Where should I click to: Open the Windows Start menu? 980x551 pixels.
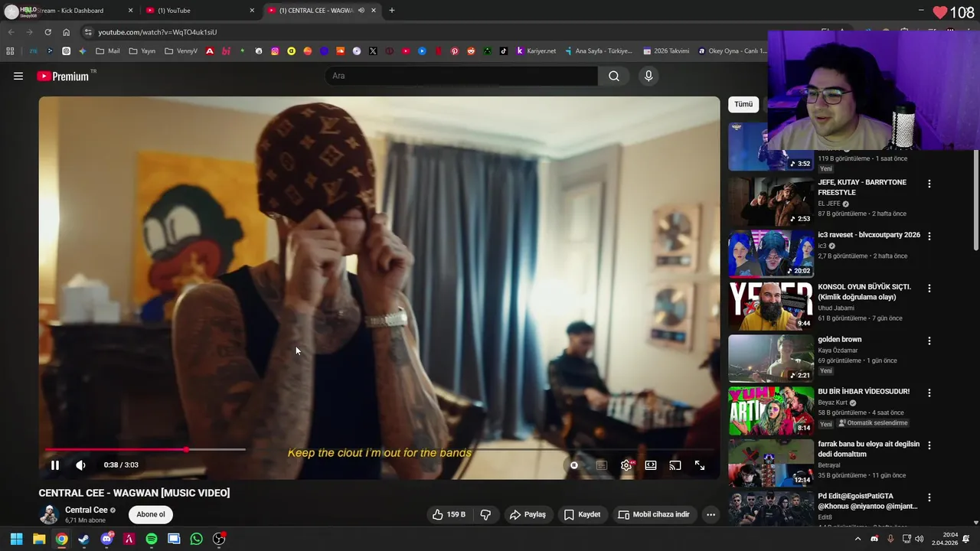coord(16,539)
